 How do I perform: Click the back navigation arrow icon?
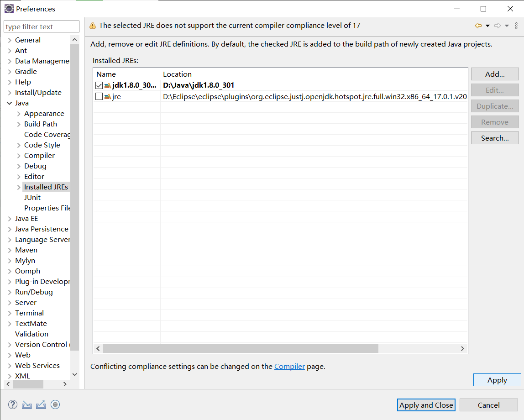477,26
